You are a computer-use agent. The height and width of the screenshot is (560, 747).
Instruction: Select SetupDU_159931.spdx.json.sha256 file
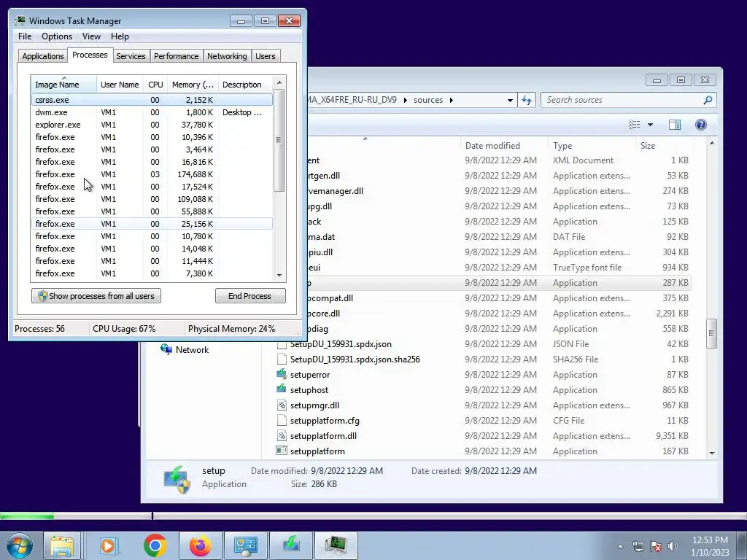tap(355, 359)
